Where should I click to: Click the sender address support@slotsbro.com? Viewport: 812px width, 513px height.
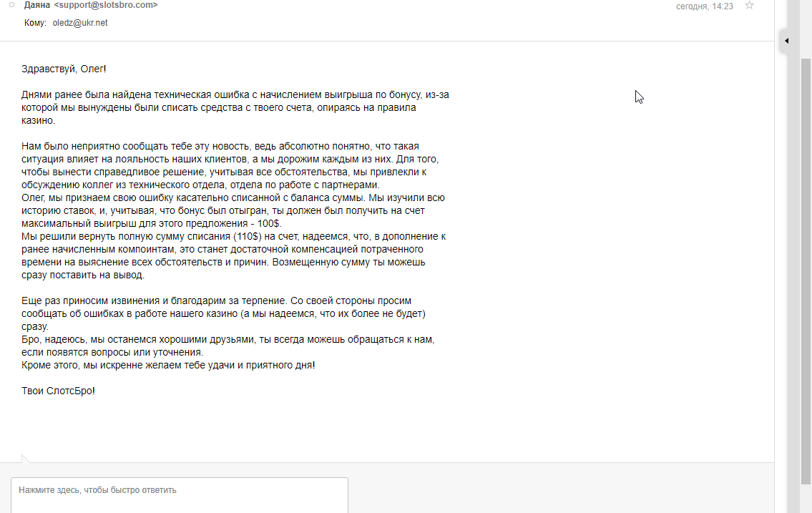tap(106, 5)
